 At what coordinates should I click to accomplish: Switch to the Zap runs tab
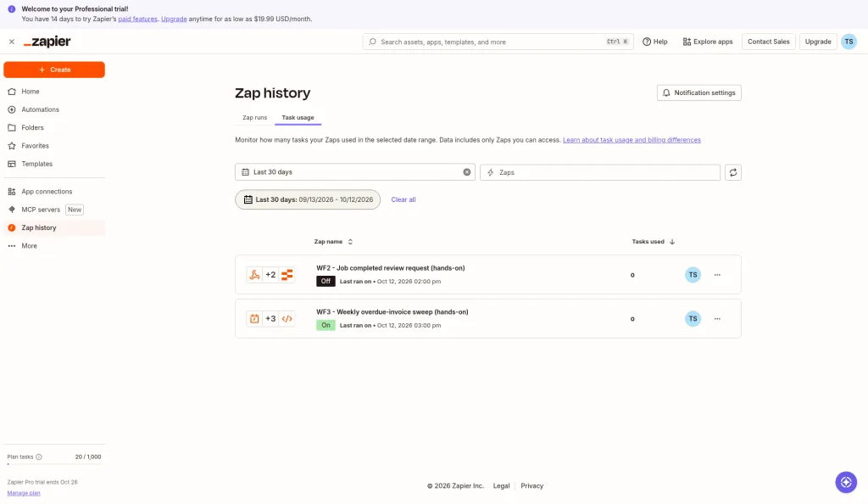[x=254, y=117]
